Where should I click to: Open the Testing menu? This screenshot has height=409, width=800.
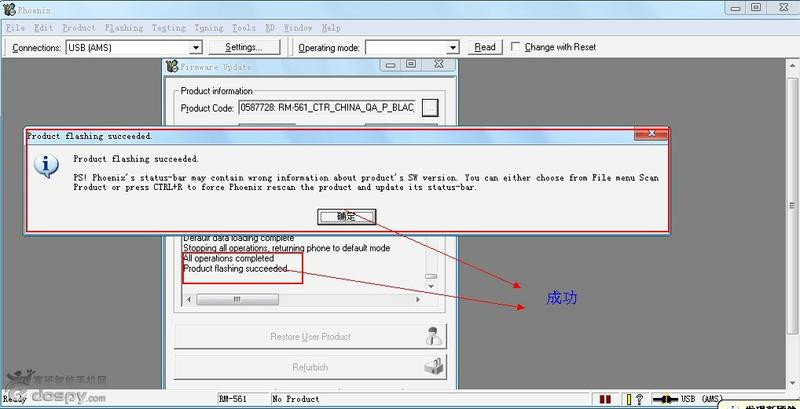[169, 28]
